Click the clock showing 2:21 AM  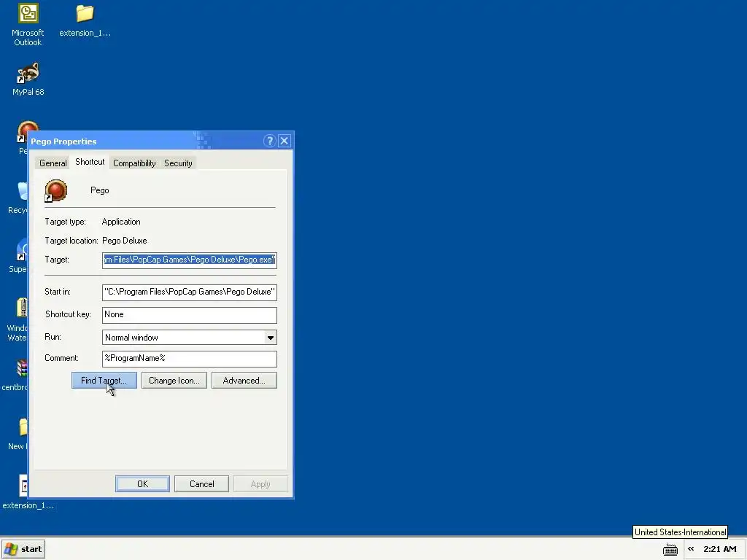pos(720,549)
